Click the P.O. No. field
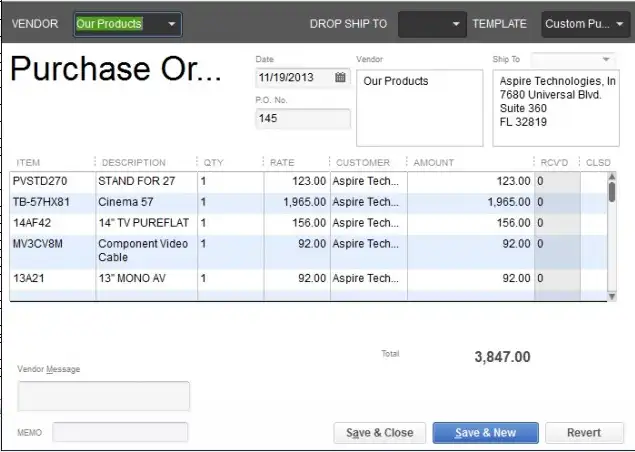Image resolution: width=635 pixels, height=452 pixels. coord(303,119)
